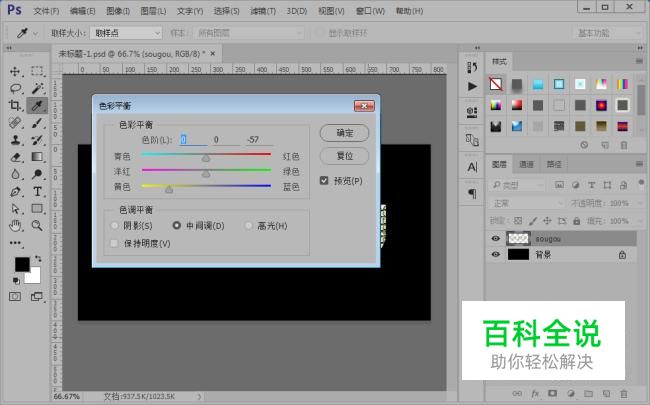This screenshot has height=405, width=650.
Task: Open the Actions panel play icon
Action: point(472,86)
